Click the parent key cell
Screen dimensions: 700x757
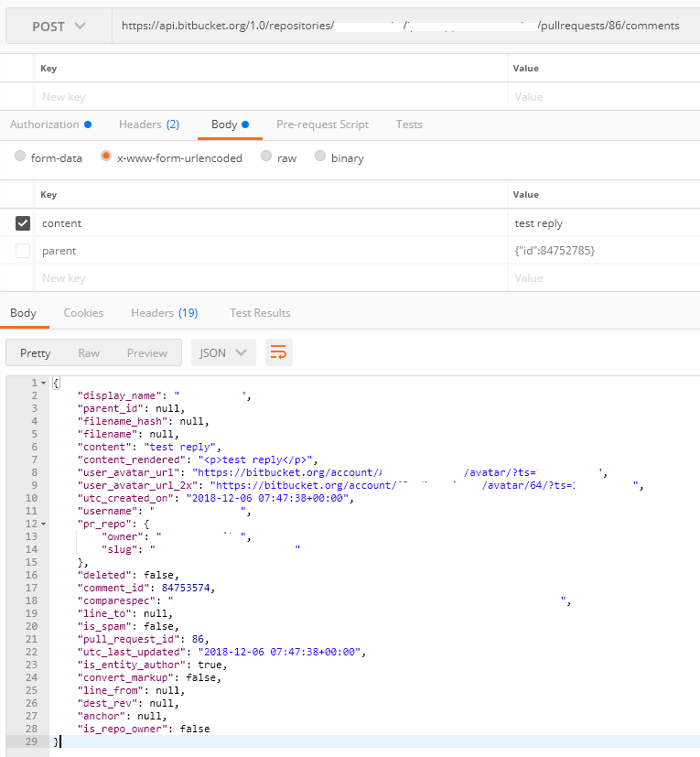[x=271, y=251]
